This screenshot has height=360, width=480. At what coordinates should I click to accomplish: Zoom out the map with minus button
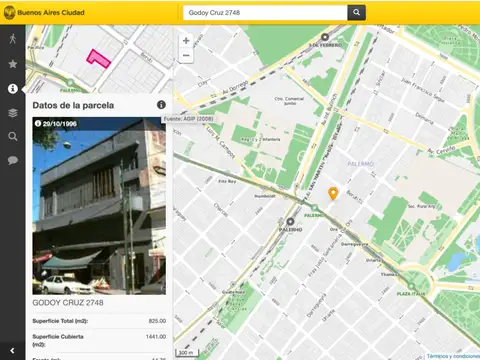pyautogui.click(x=186, y=55)
